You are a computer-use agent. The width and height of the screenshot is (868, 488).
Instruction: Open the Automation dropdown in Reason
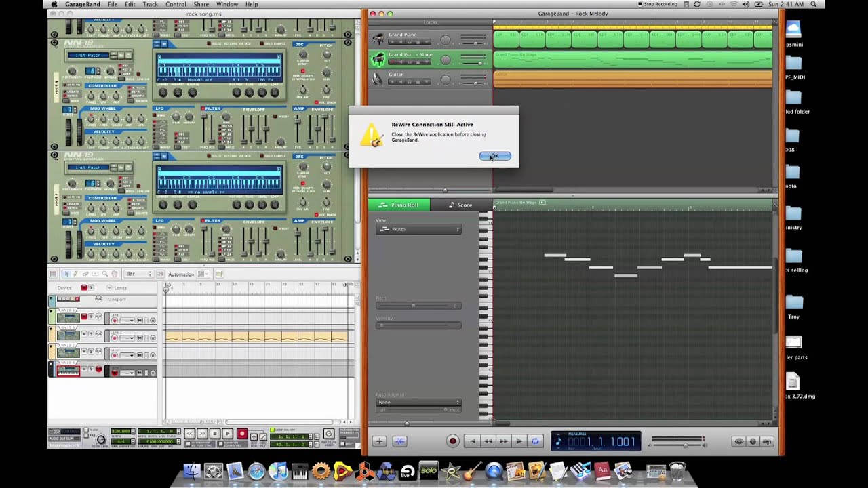coord(203,274)
